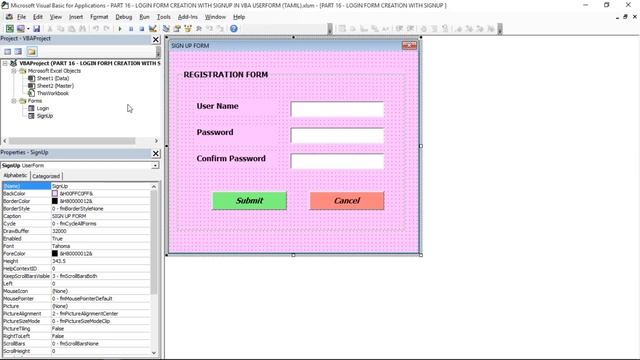Open the Add-Ins menu
Image resolution: width=640 pixels, height=360 pixels.
coord(187,17)
